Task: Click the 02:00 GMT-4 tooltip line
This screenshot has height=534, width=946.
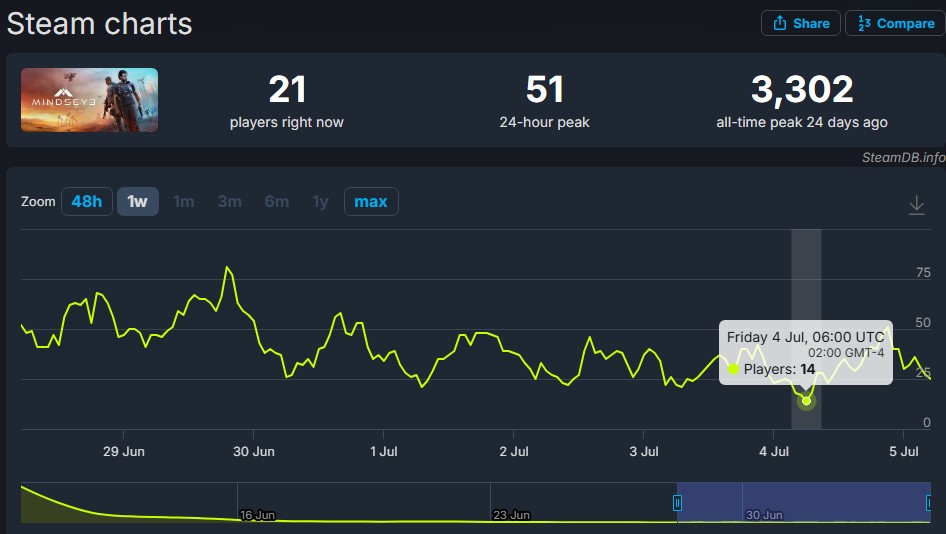Action: (846, 353)
